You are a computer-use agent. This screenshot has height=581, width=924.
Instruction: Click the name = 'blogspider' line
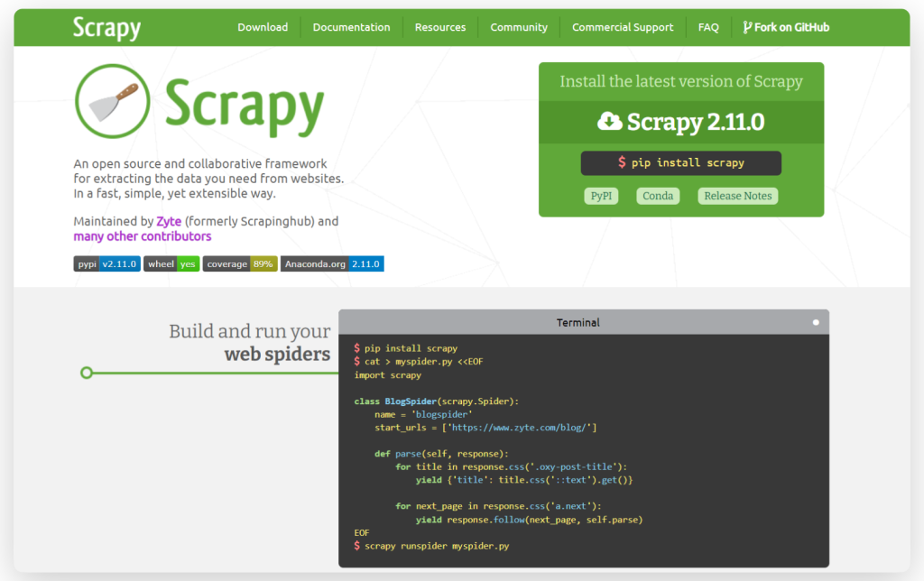pos(423,415)
